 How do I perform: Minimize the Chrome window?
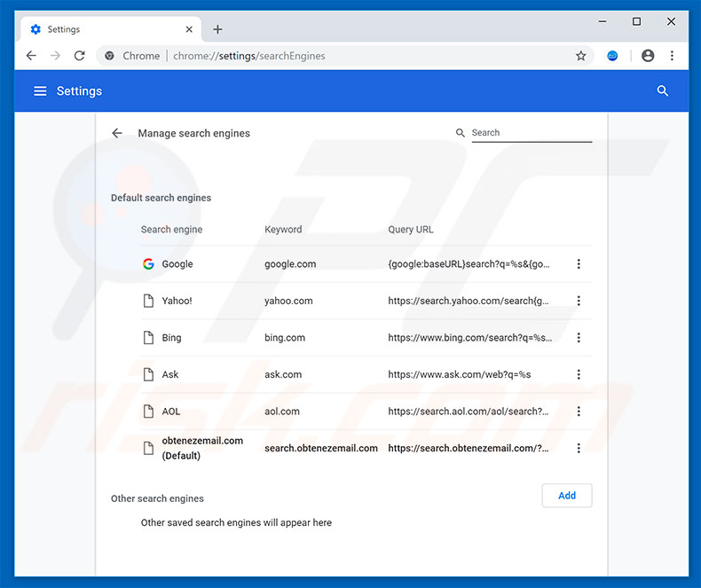tap(603, 21)
